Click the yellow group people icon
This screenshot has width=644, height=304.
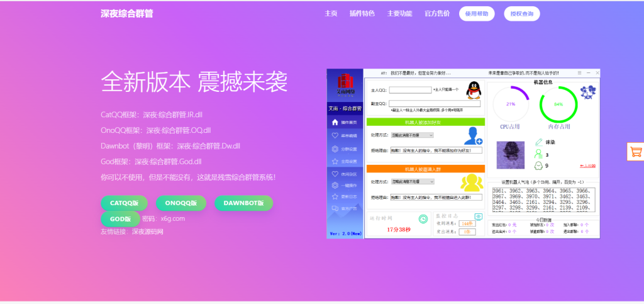tap(471, 183)
